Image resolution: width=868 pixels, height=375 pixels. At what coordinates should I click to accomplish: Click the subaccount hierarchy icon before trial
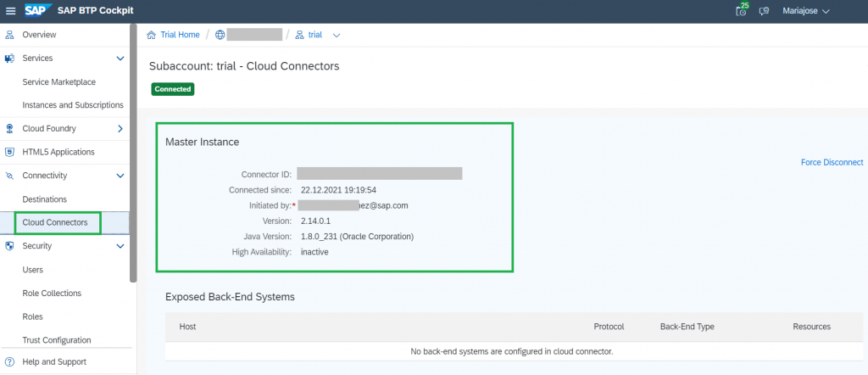coord(299,35)
